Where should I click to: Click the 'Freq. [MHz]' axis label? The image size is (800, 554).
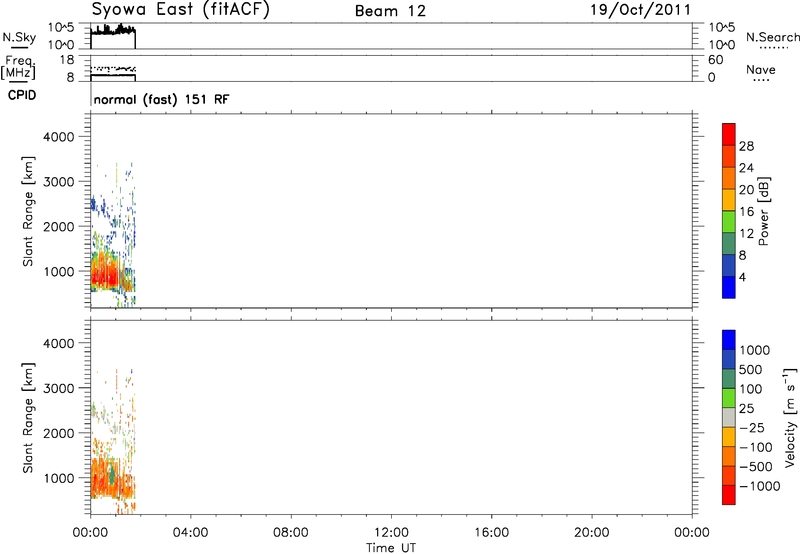19,67
